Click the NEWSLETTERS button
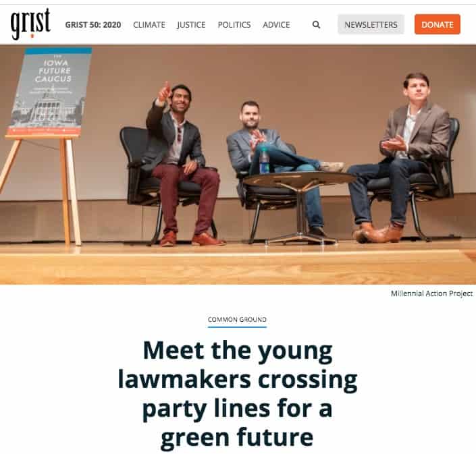 coord(371,24)
